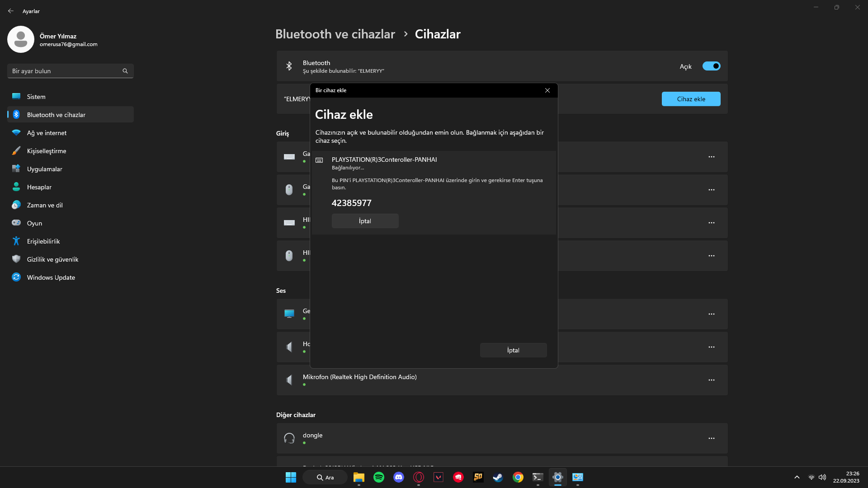Open Steam from the taskbar

(x=498, y=477)
